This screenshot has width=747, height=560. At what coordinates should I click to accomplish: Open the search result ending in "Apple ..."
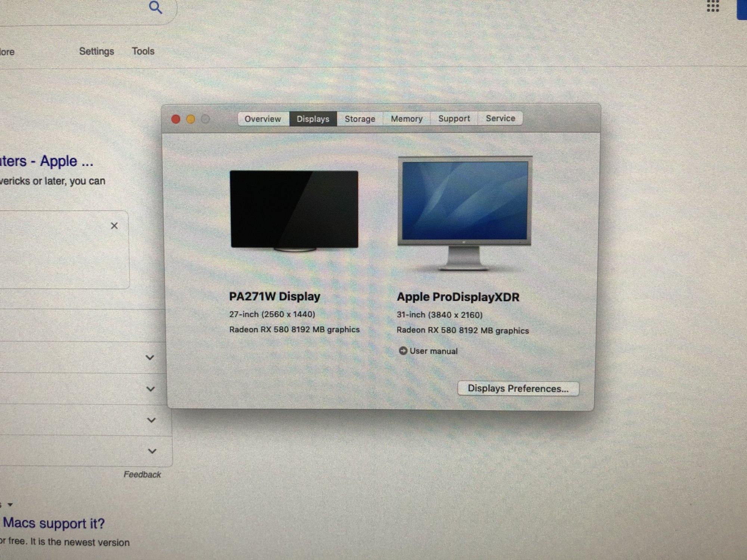[46, 161]
